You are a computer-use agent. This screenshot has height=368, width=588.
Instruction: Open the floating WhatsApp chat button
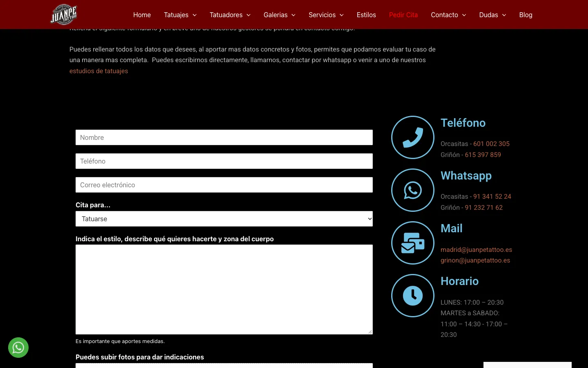18,348
